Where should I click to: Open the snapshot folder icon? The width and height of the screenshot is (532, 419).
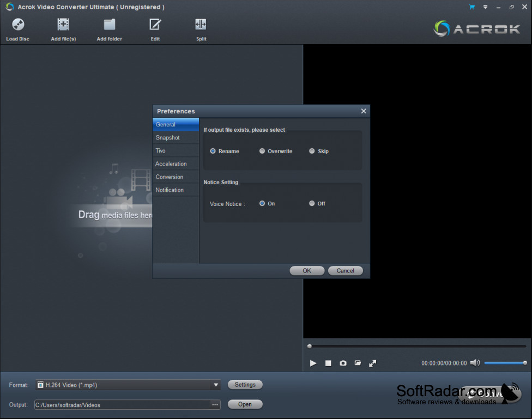pos(358,363)
